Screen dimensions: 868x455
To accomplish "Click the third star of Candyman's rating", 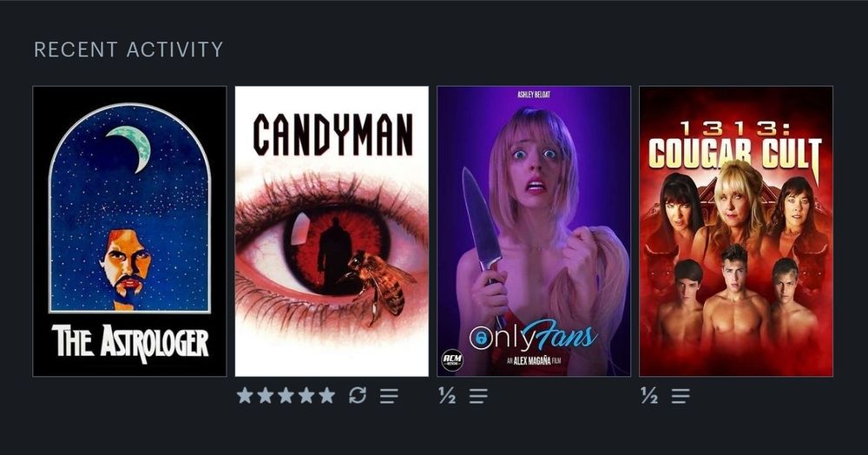I will pos(286,395).
